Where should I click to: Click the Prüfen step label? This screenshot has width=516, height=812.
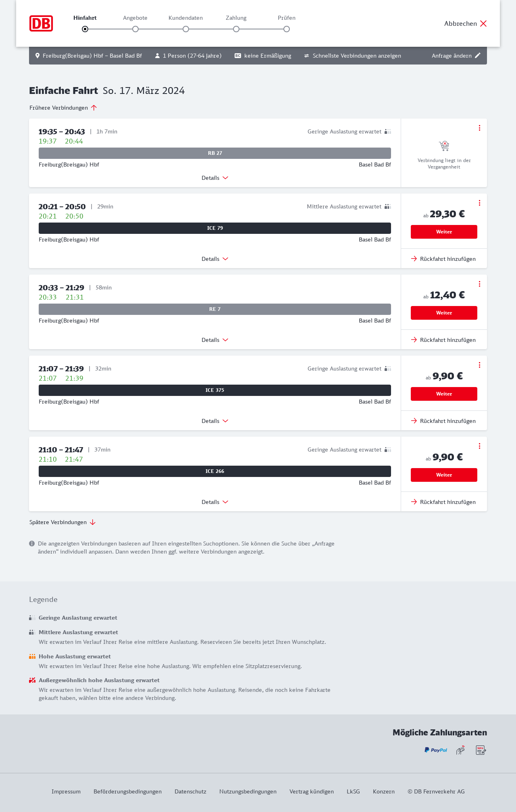coord(287,18)
